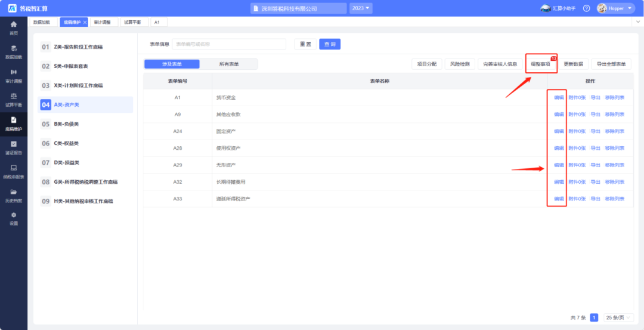Click the Hopper user avatar

(602, 8)
